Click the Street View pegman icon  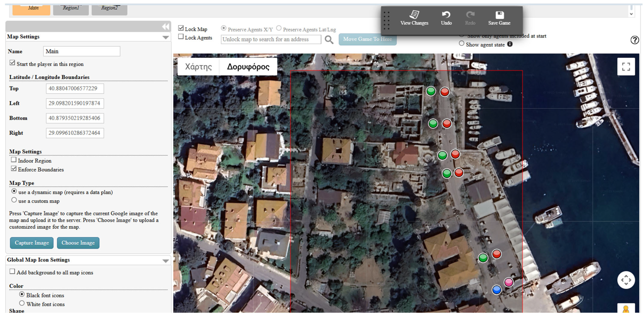pos(626,309)
